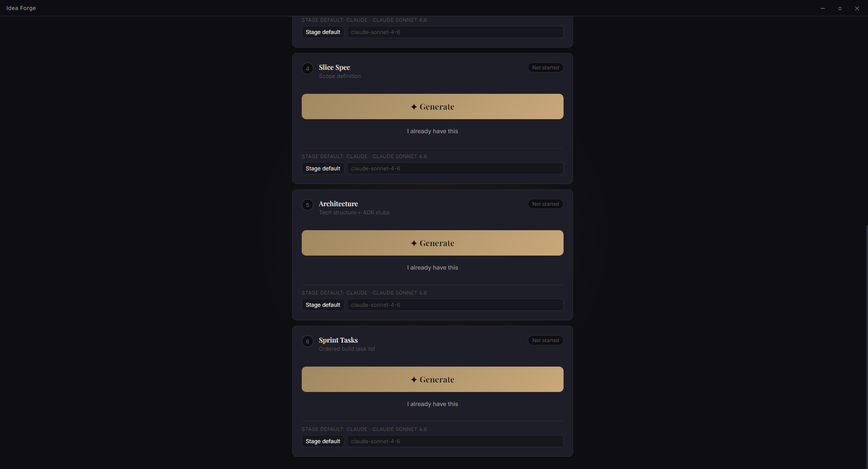Generate the Slice Spec stage
The height and width of the screenshot is (469, 868).
[432, 106]
